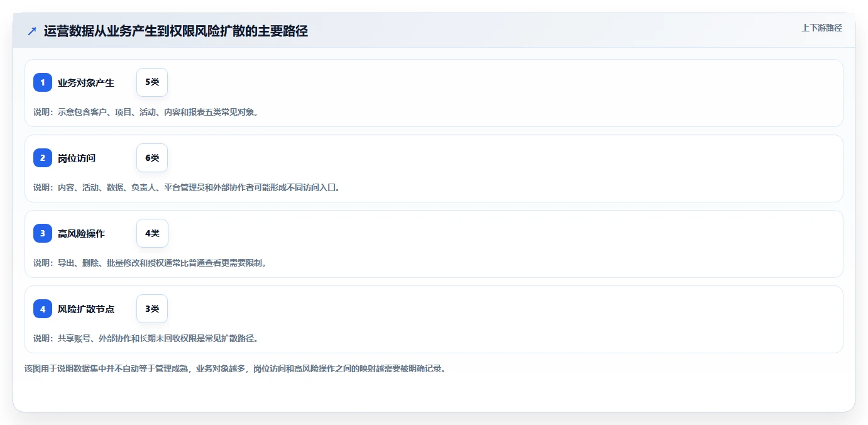Viewport: 868px width, 425px height.
Task: Click the 岗位访问 step label
Action: [x=77, y=158]
